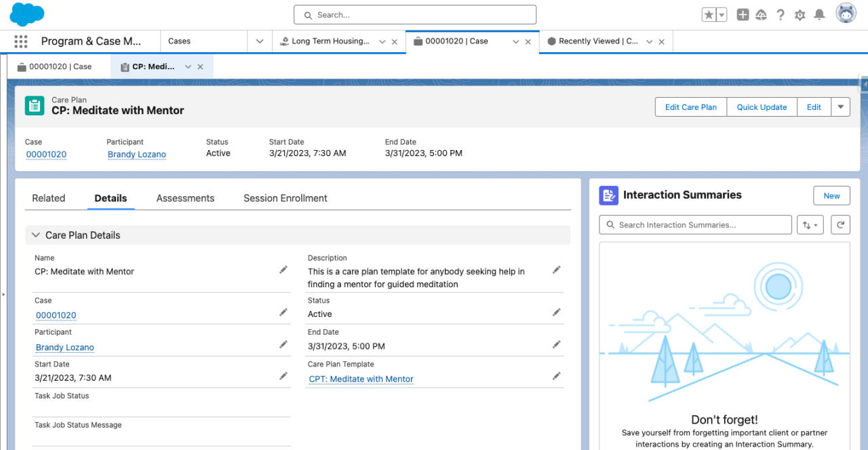Open case 00001020 link in the header

click(46, 154)
